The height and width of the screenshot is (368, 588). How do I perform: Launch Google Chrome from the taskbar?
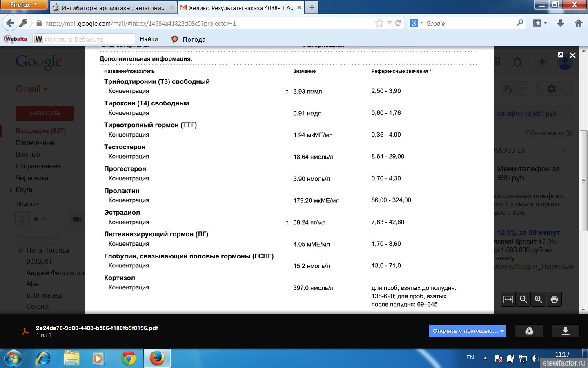(x=128, y=359)
